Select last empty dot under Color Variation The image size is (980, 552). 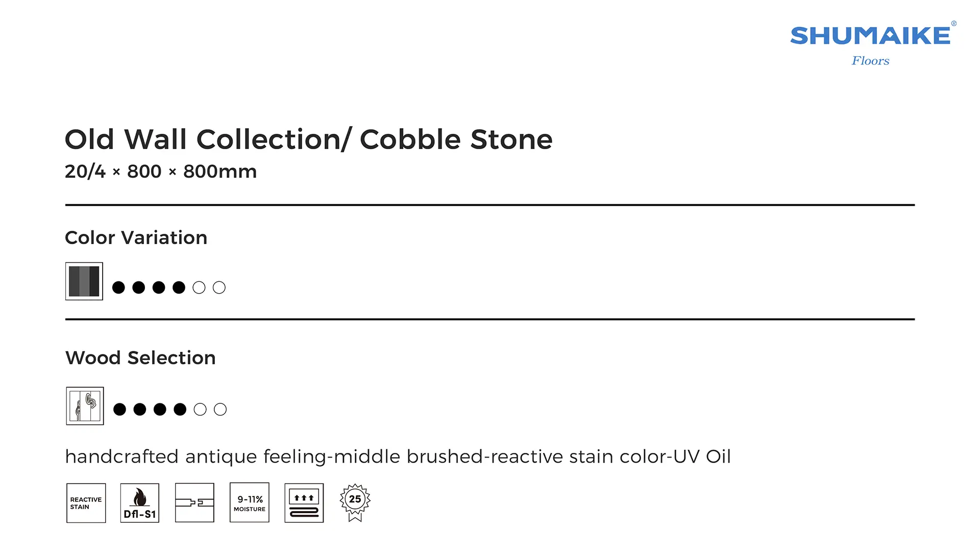pyautogui.click(x=219, y=287)
